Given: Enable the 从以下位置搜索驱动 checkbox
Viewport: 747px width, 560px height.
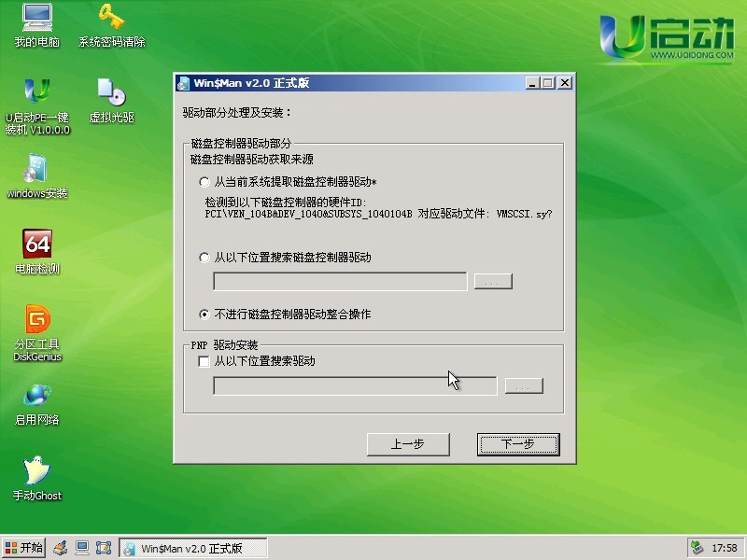Looking at the screenshot, I should [x=204, y=361].
